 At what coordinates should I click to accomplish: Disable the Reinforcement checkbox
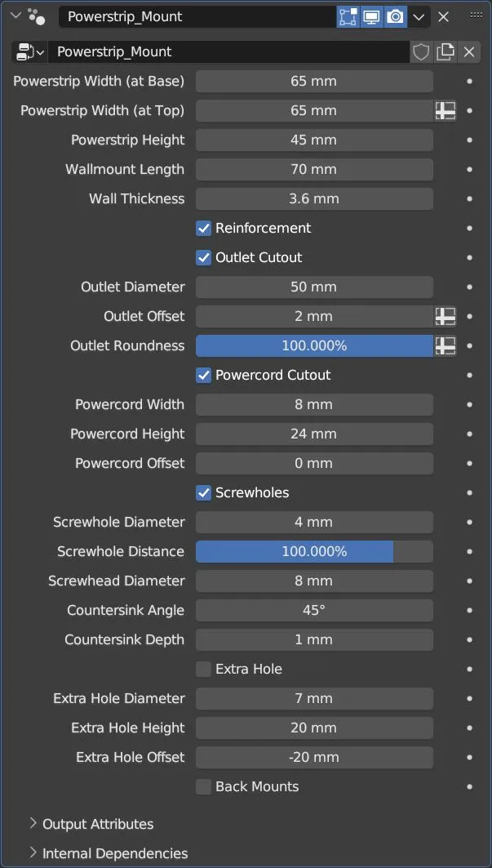pos(204,229)
